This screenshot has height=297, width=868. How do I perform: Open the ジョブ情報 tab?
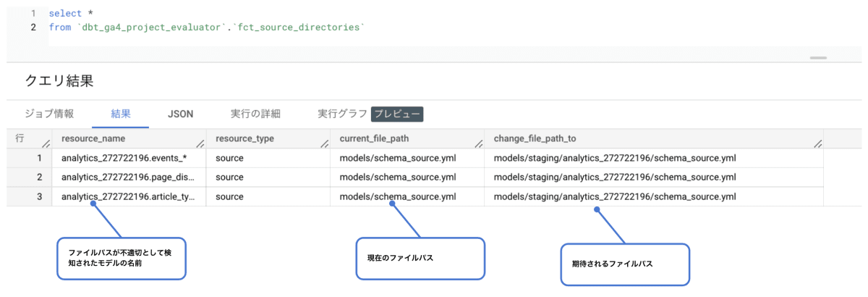[x=49, y=114]
